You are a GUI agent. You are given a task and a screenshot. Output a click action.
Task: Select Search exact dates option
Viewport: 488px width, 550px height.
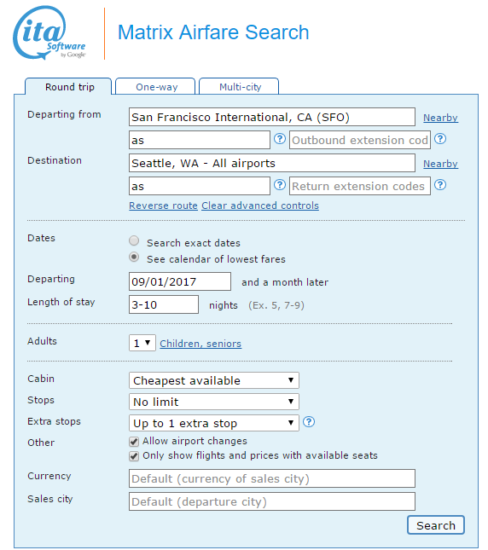tap(134, 241)
